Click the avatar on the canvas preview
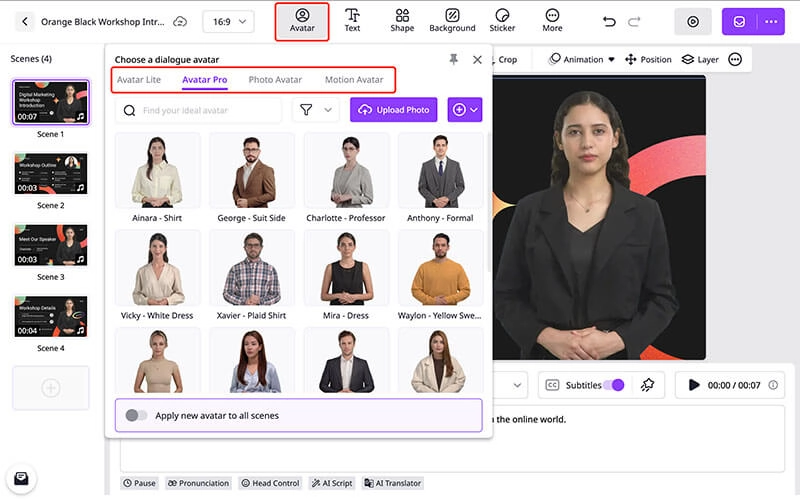The height and width of the screenshot is (500, 800). 586,224
